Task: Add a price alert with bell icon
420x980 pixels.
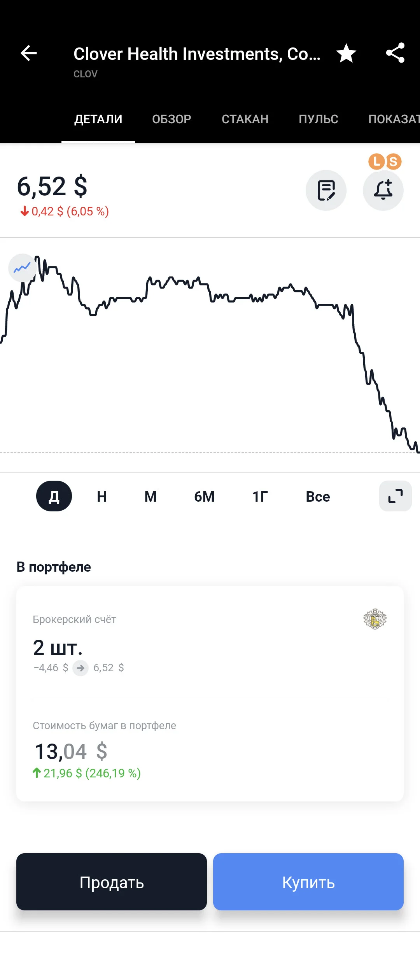Action: [x=383, y=190]
